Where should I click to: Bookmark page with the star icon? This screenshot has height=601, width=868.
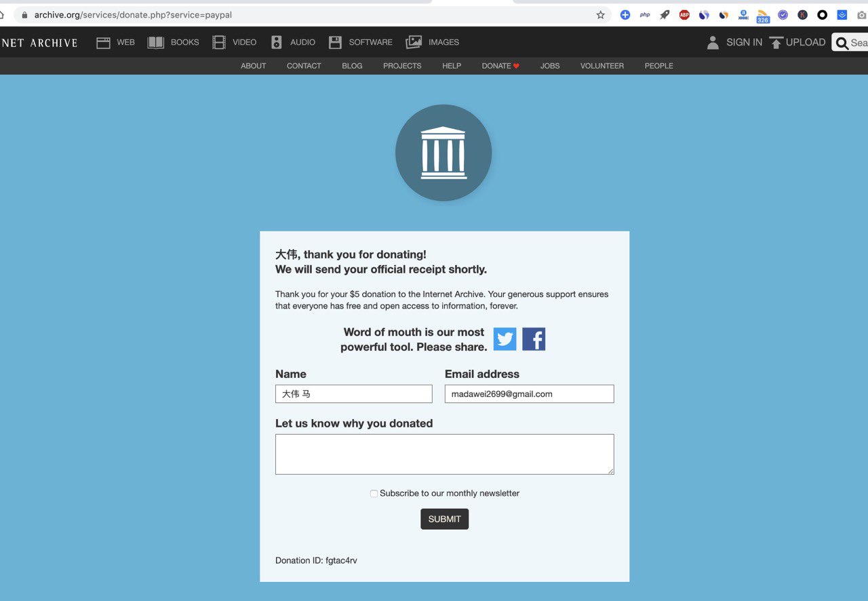tap(600, 15)
